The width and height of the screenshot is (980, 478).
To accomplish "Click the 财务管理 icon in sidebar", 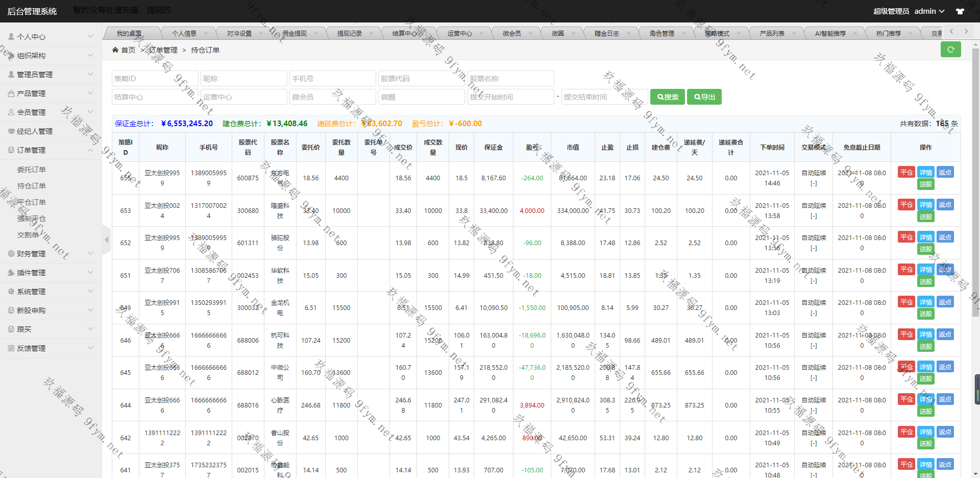I will coord(11,254).
